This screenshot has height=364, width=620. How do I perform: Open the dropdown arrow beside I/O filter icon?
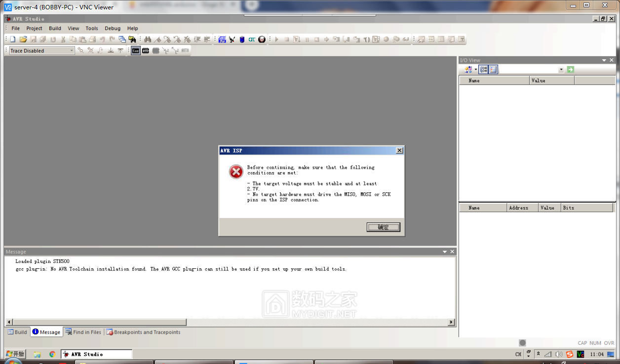coord(475,70)
